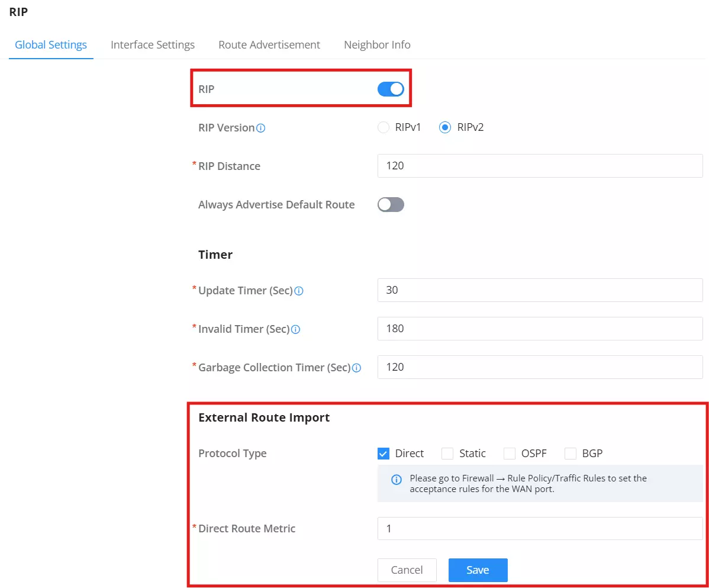Image resolution: width=709 pixels, height=588 pixels.
Task: Select the RIPv1 radio button
Action: coord(383,127)
